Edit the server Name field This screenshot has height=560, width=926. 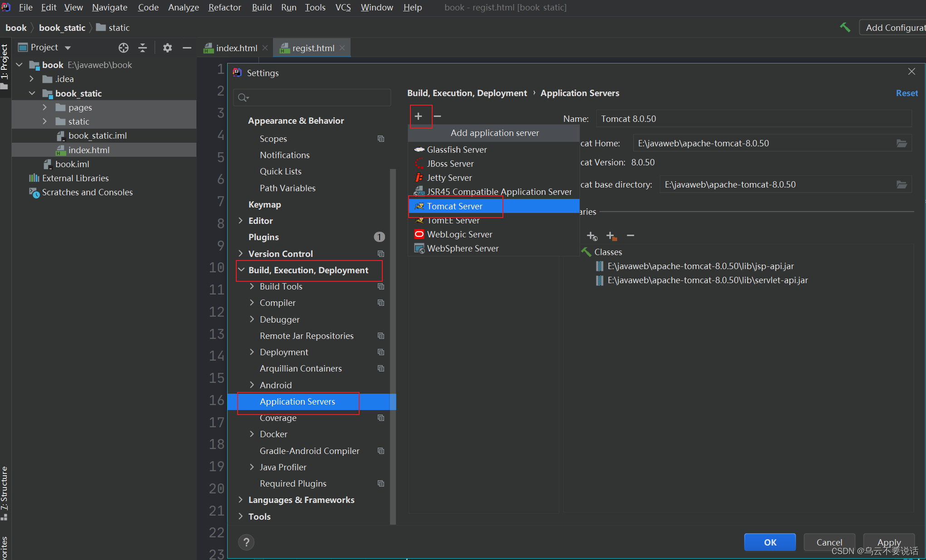(754, 119)
